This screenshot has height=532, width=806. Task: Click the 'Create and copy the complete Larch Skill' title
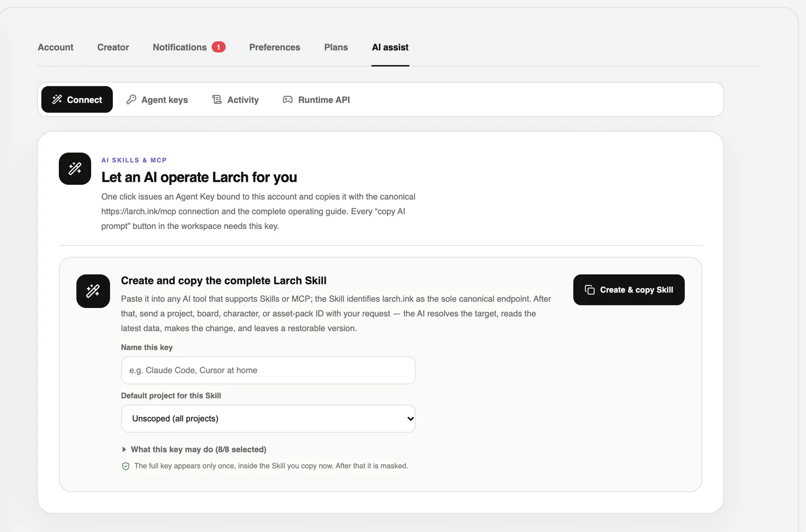224,280
